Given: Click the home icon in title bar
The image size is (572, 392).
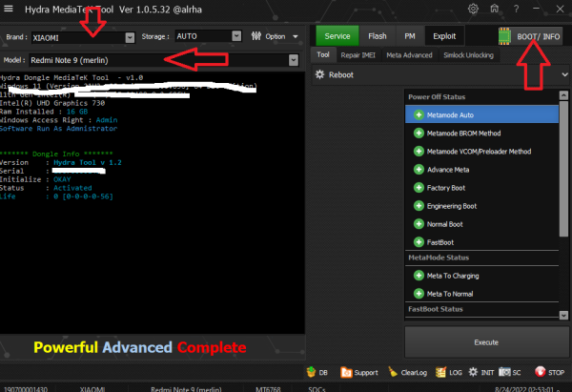Looking at the screenshot, I should tap(494, 9).
